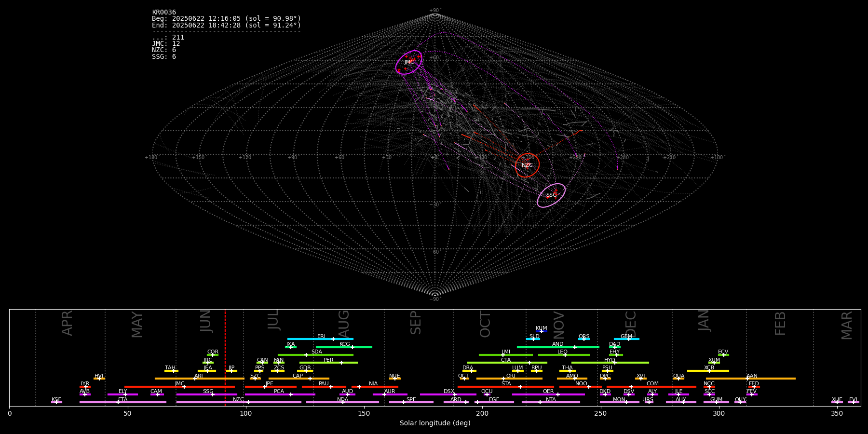868x434 pixels.
Task: Select the green HYD shower bar
Action: (x=610, y=363)
